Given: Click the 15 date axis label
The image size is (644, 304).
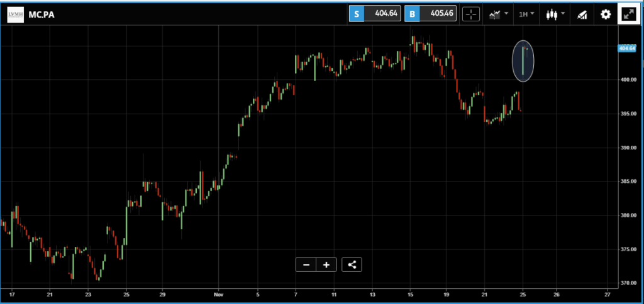Looking at the screenshot, I should click(x=410, y=294).
